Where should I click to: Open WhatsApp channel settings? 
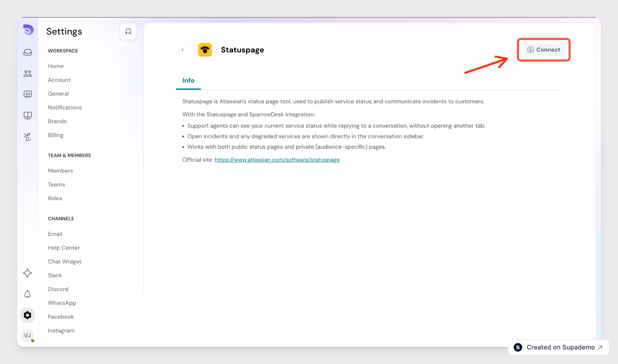[62, 303]
